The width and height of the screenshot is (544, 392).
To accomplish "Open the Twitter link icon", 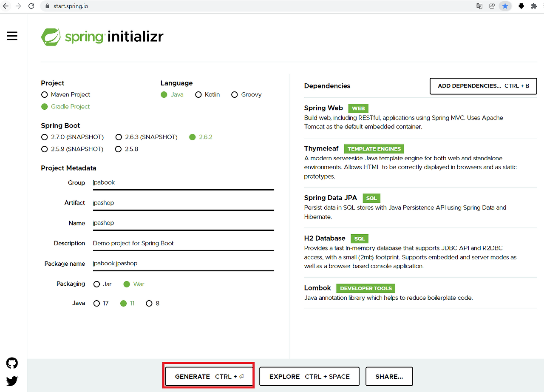I will pos(11,381).
